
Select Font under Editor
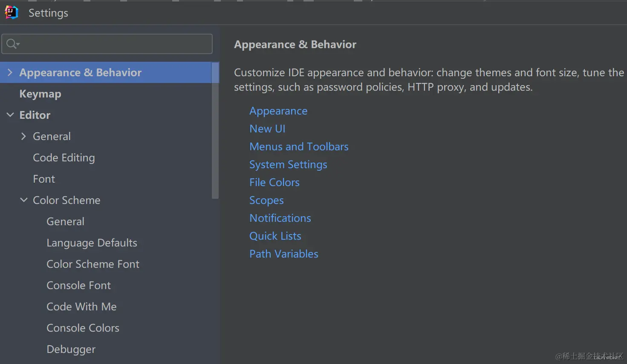(44, 179)
